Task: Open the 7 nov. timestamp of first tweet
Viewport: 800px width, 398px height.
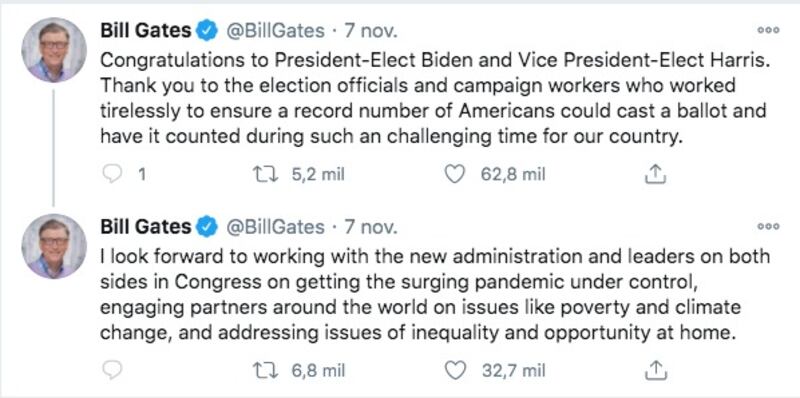Action: (370, 31)
